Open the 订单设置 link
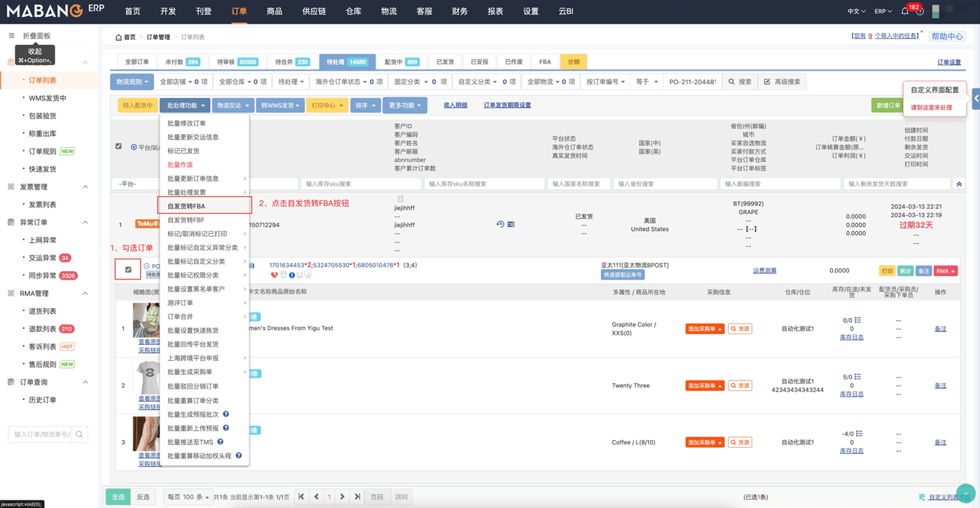980x508 pixels. [948, 62]
